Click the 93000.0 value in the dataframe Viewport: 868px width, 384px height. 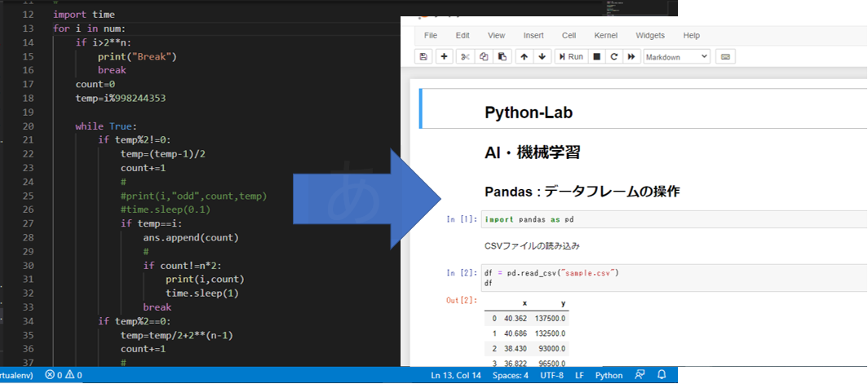pyautogui.click(x=552, y=349)
